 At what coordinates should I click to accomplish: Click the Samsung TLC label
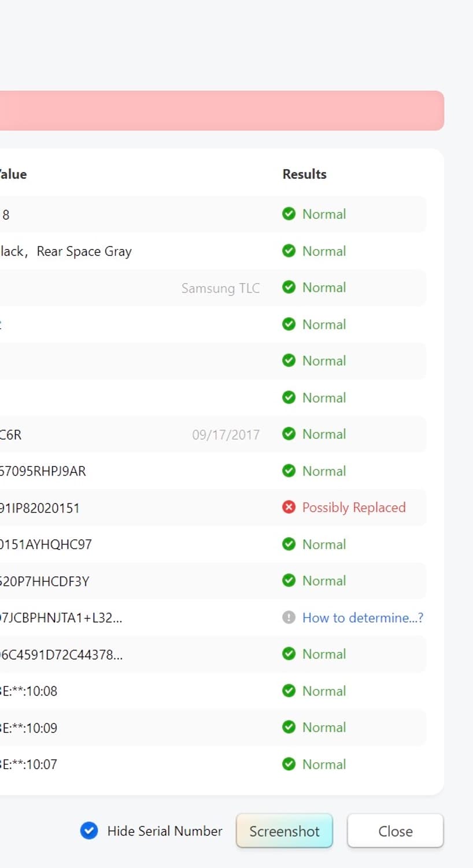pyautogui.click(x=220, y=288)
